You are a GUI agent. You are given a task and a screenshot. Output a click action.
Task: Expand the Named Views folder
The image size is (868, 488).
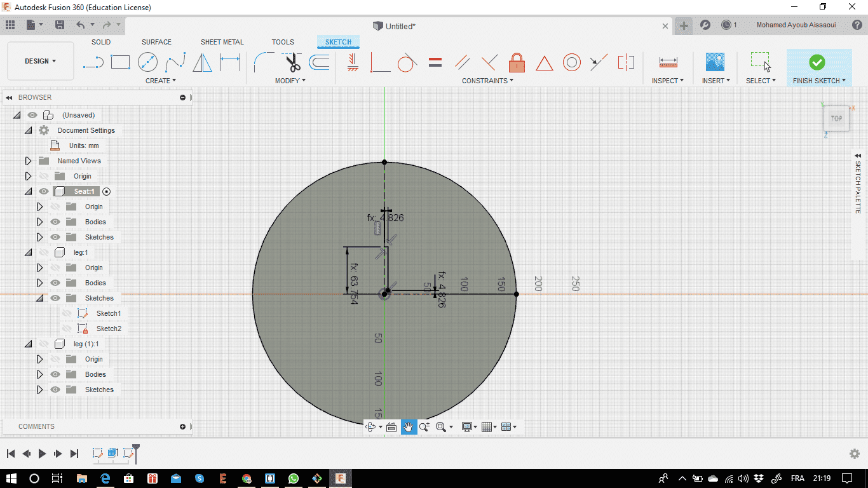(28, 161)
